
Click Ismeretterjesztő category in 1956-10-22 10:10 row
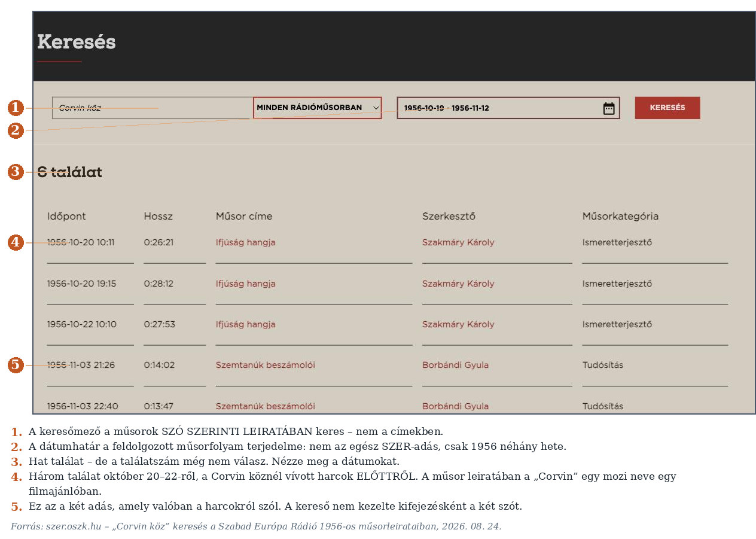click(617, 324)
